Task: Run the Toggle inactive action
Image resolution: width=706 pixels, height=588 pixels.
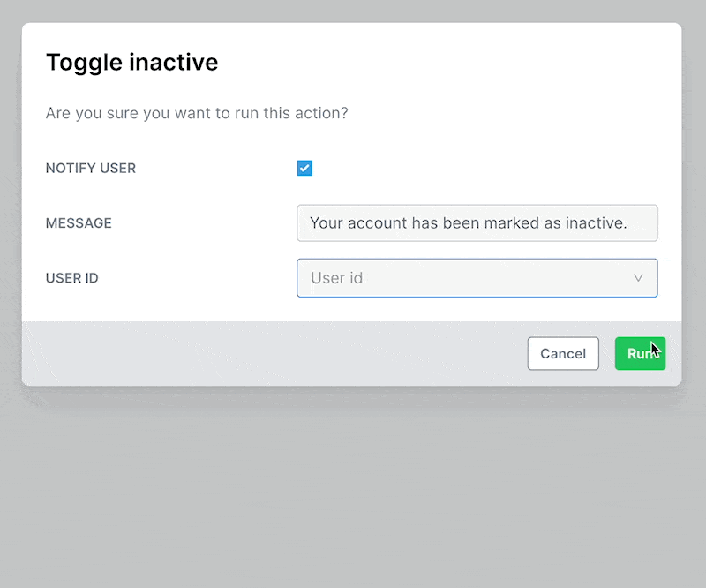Action: point(641,354)
